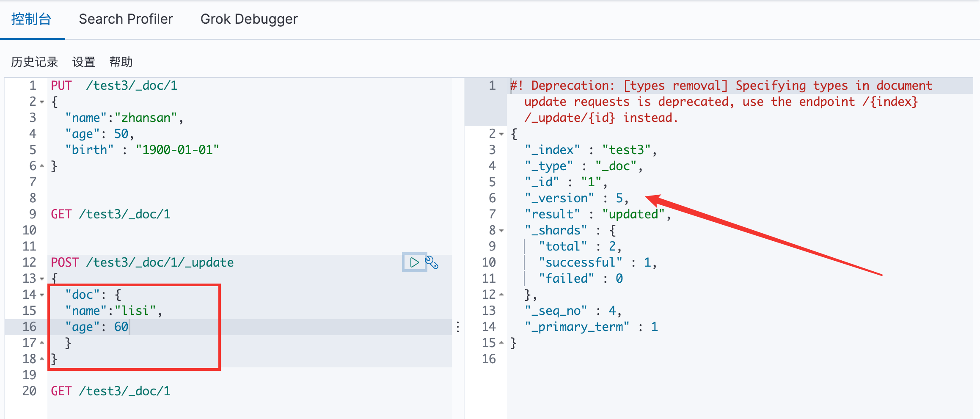This screenshot has width=980, height=419.
Task: Open 帮助 help
Action: click(x=121, y=62)
